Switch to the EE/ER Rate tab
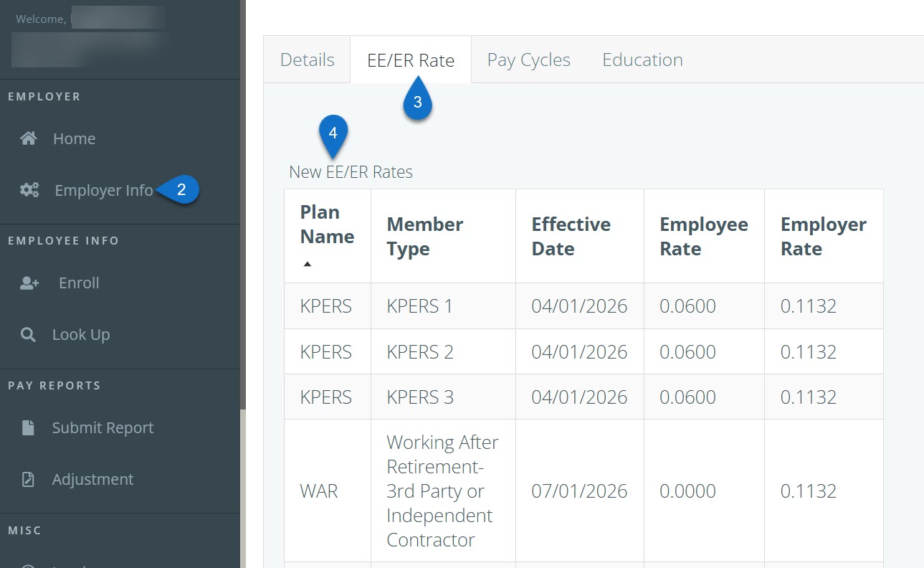Viewport: 924px width, 568px height. pos(410,60)
